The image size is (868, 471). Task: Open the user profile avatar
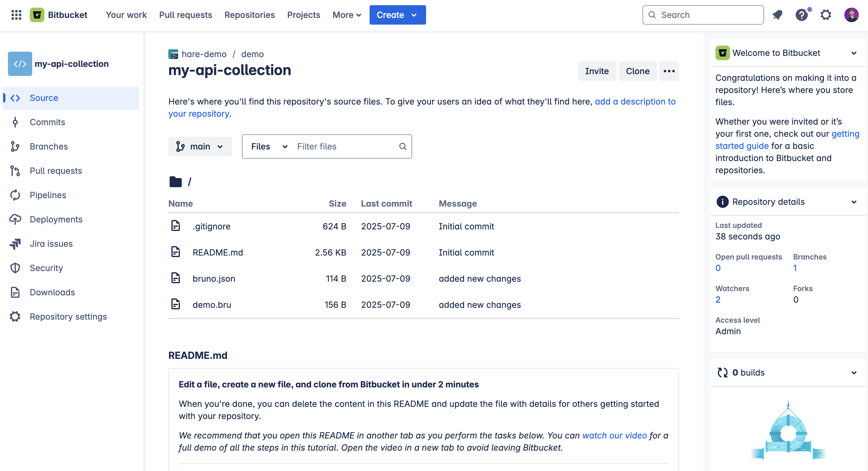851,15
